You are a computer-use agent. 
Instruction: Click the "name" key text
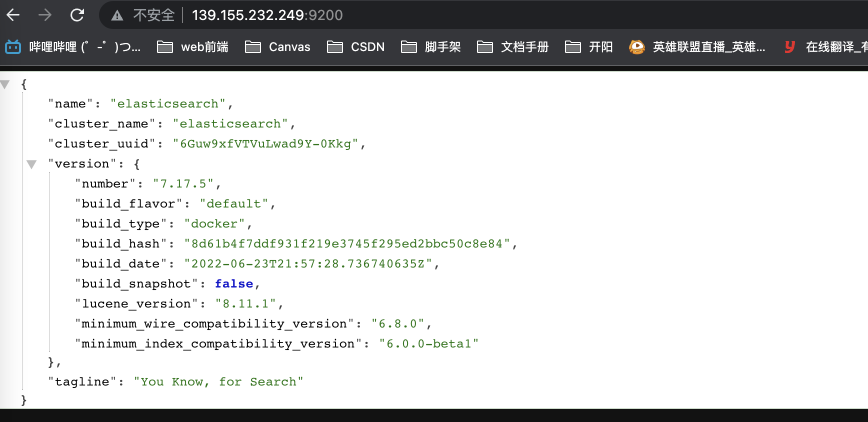(x=70, y=104)
